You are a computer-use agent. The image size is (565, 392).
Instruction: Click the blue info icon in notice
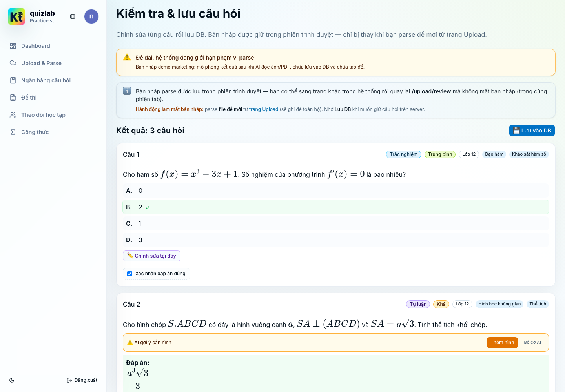127,91
